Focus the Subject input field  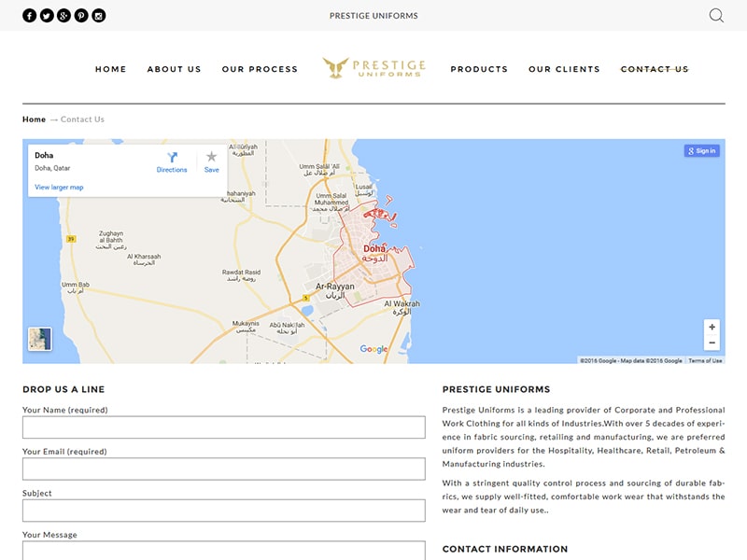coord(224,511)
